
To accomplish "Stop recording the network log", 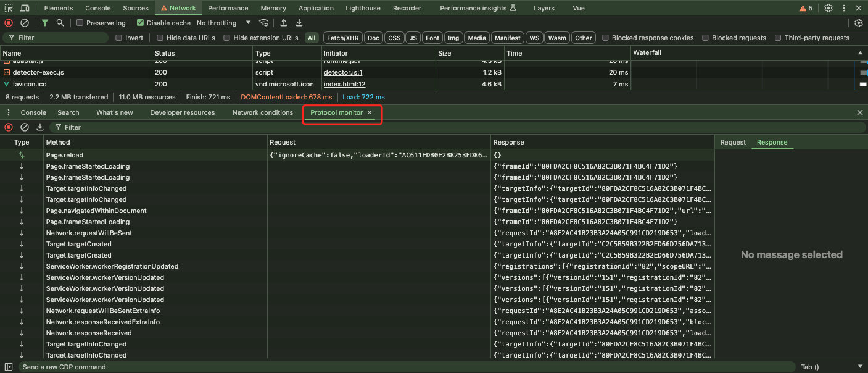I will (9, 23).
